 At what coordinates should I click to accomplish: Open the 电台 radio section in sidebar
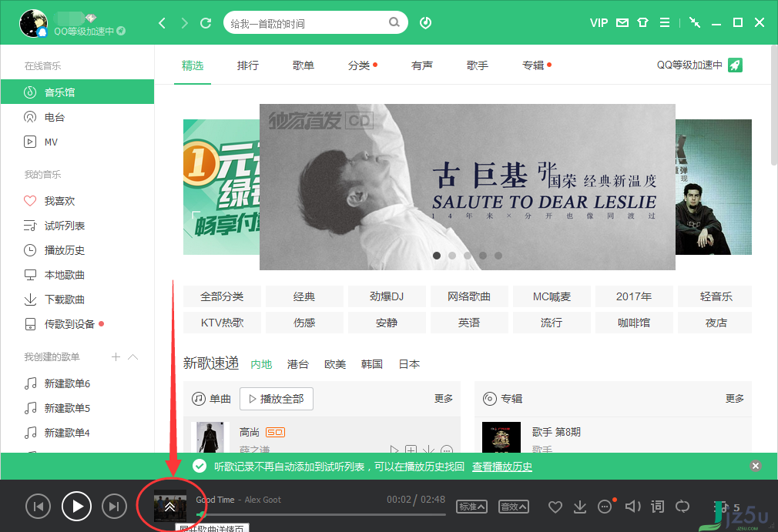[46, 116]
